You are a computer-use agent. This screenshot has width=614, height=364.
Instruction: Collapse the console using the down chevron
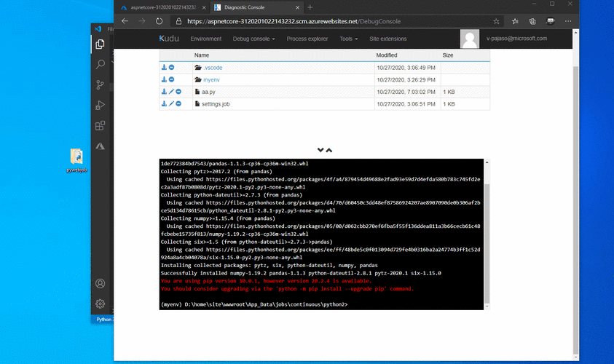pos(320,150)
